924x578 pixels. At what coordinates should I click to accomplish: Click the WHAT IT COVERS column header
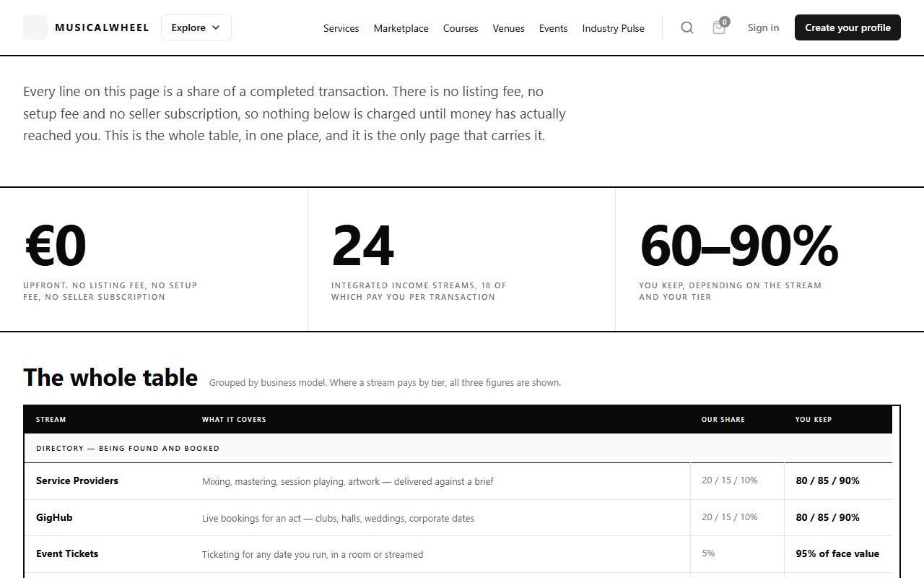pyautogui.click(x=234, y=420)
